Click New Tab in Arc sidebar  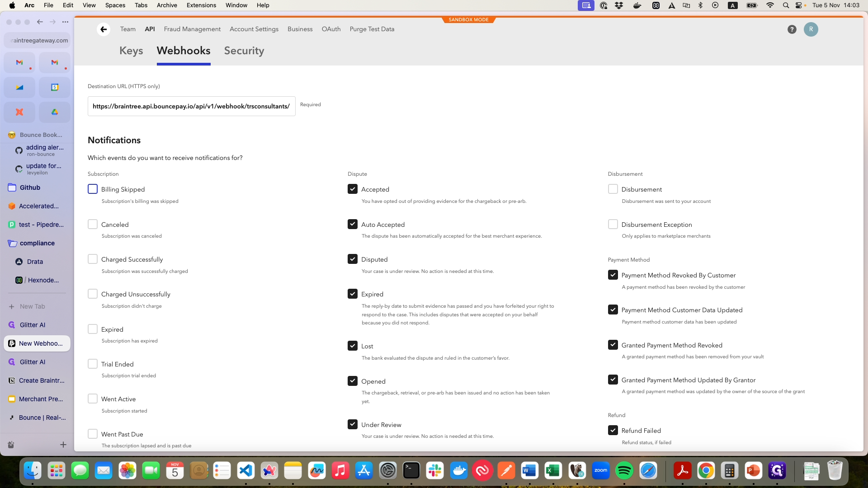(37, 306)
